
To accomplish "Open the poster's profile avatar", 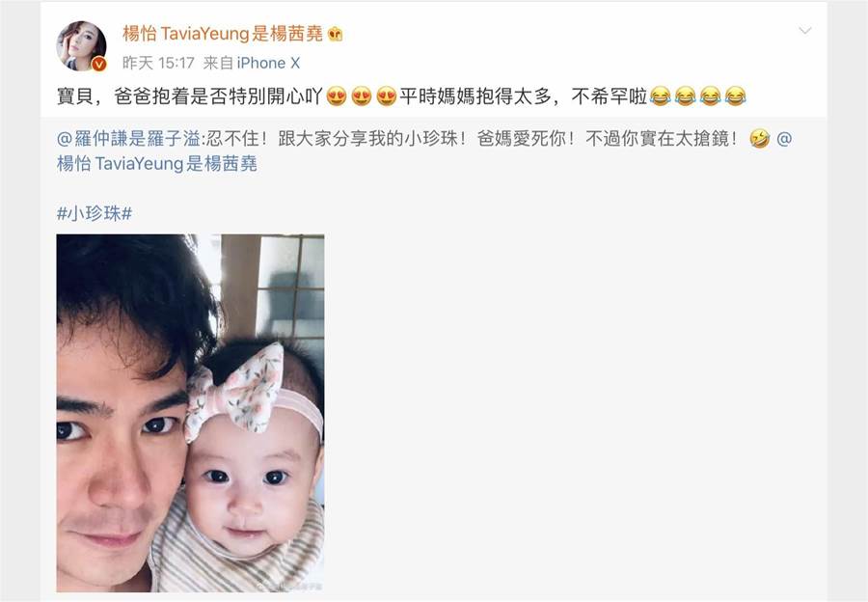I will point(81,46).
